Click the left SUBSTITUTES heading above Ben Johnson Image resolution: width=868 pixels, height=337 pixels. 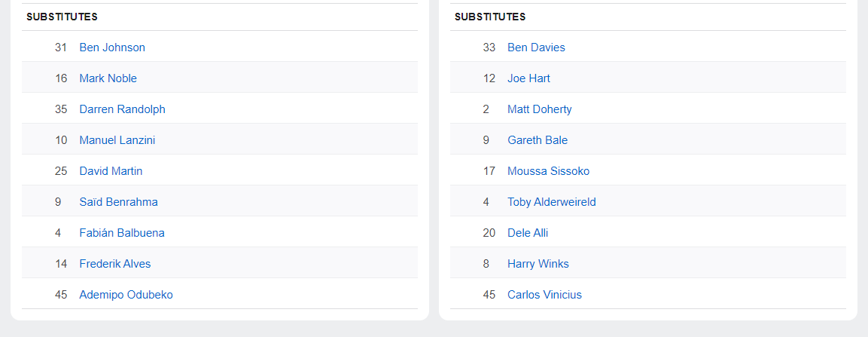tap(62, 17)
